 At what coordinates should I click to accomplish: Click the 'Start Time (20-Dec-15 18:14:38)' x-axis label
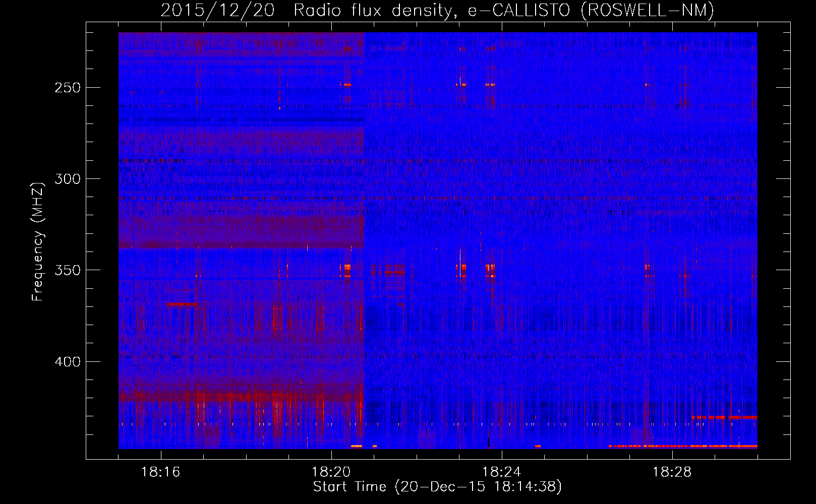pos(437,487)
